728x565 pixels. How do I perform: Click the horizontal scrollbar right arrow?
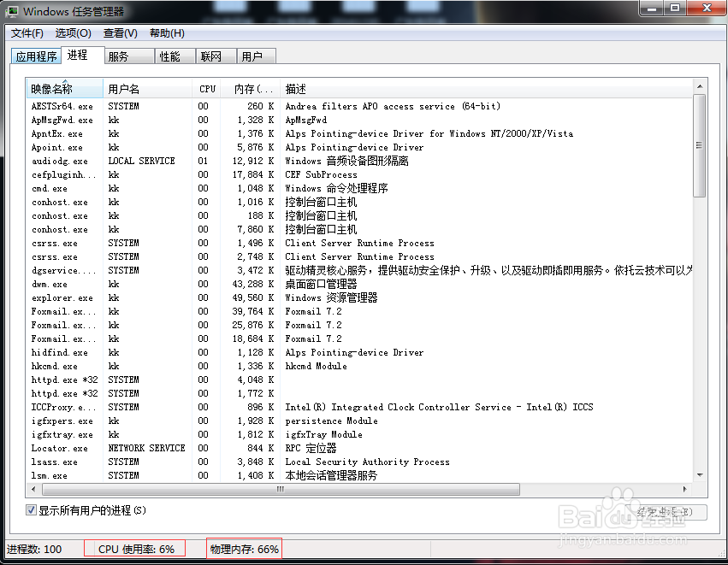(x=685, y=490)
